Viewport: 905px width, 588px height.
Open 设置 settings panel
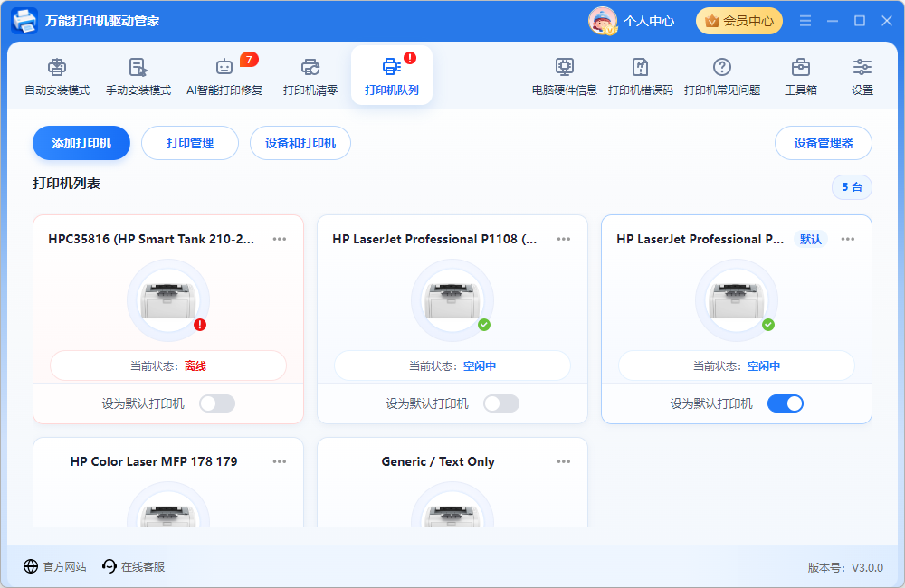(x=862, y=77)
